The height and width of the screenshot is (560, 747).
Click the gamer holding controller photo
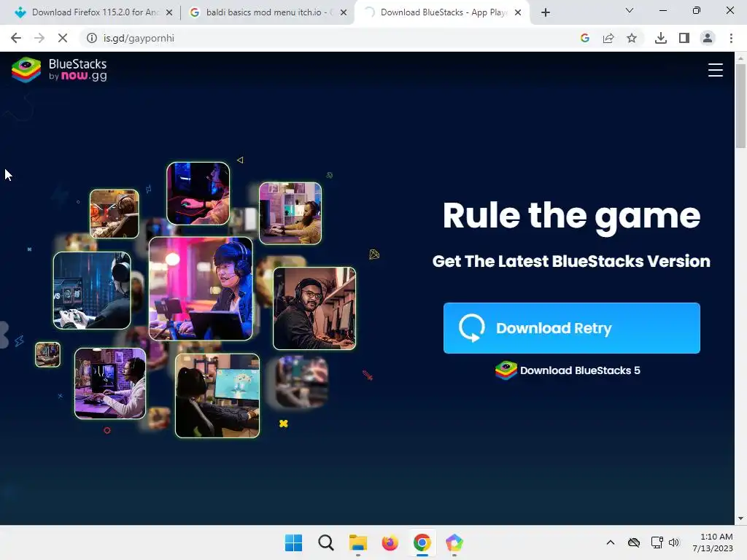point(92,290)
